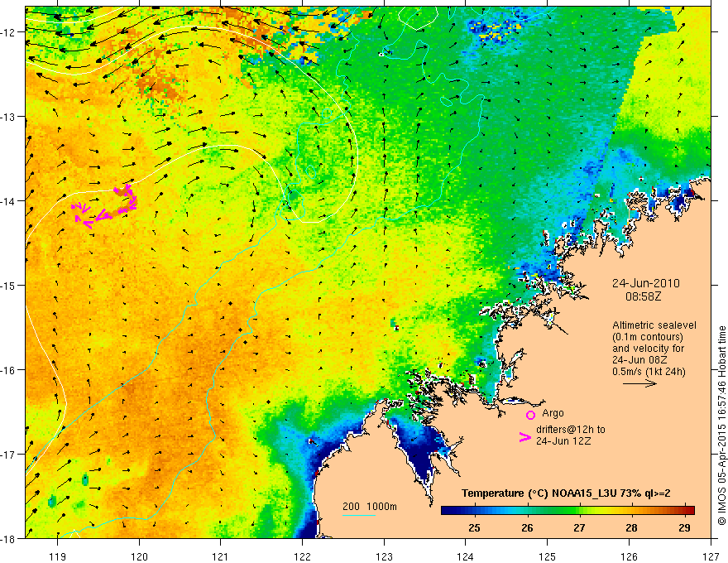The width and height of the screenshot is (728, 563).
Task: Click the IMOS copyright timestamp text
Action: click(721, 425)
